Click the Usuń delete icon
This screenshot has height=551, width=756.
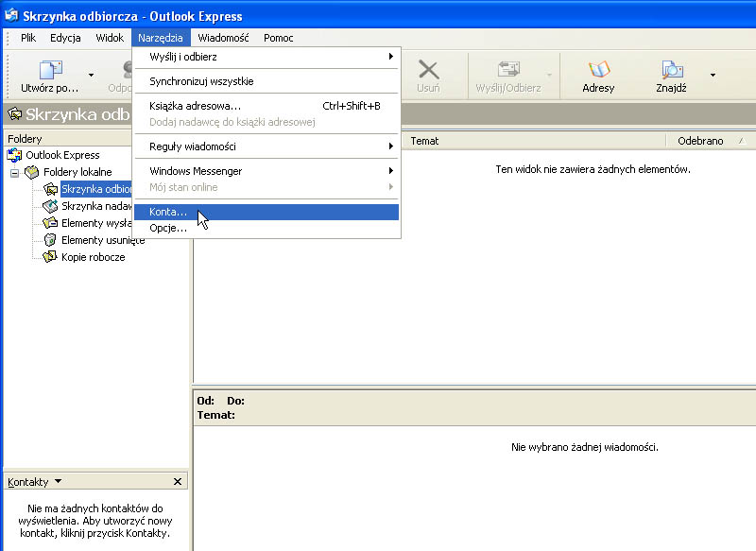pos(428,70)
